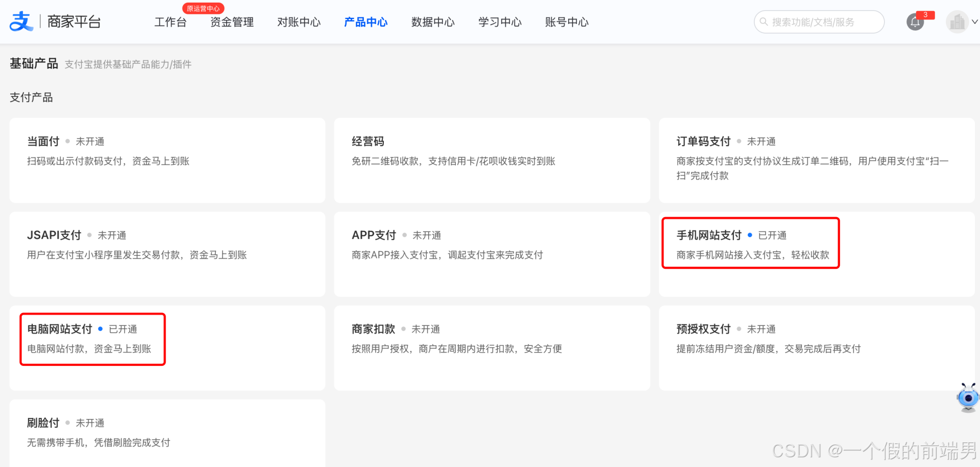Viewport: 980px width, 467px height.
Task: Open the robot assistant helper icon
Action: (968, 398)
